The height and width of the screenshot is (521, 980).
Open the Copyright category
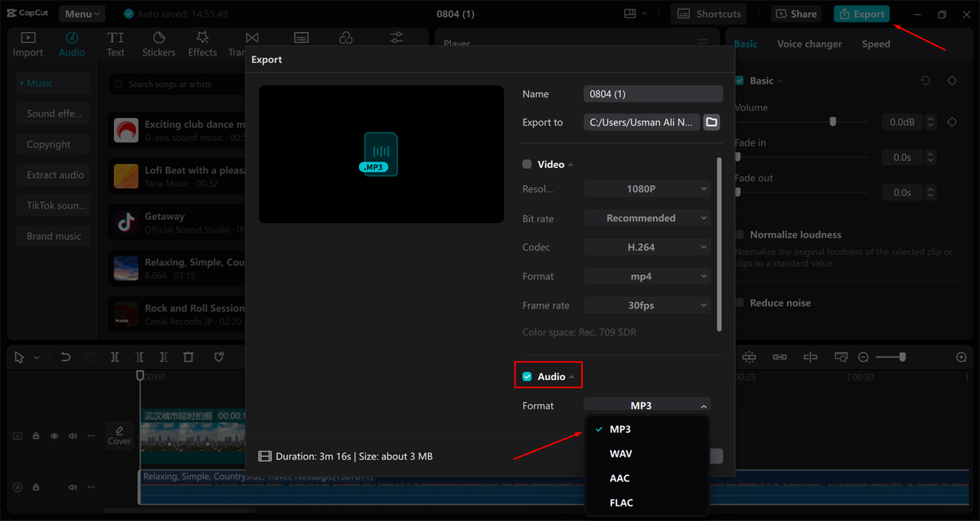tap(54, 144)
